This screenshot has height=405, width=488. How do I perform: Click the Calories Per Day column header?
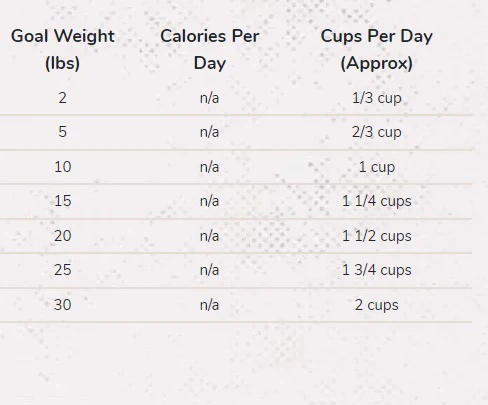(x=210, y=49)
